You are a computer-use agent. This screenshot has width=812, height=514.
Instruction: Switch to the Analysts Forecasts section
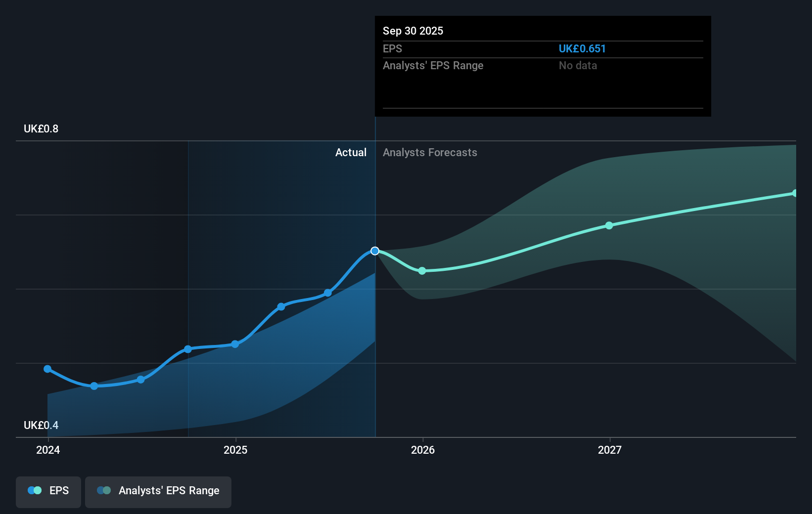(x=430, y=153)
